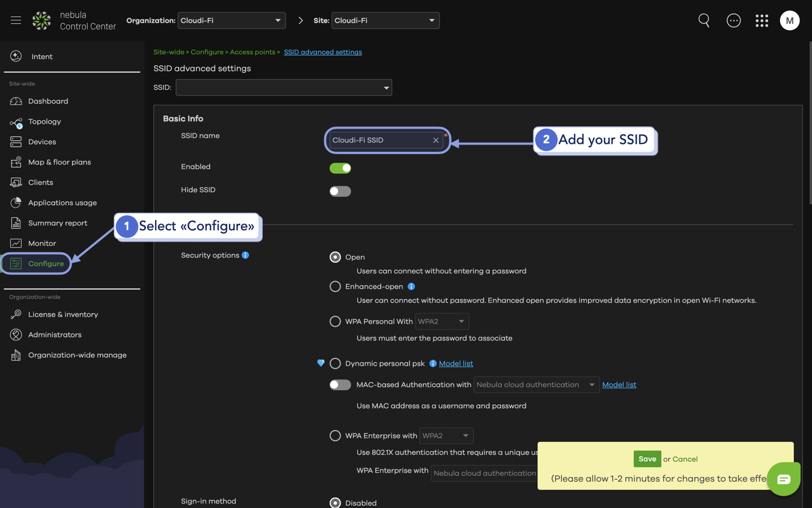812x508 pixels.
Task: Click the Cancel link
Action: pos(685,459)
